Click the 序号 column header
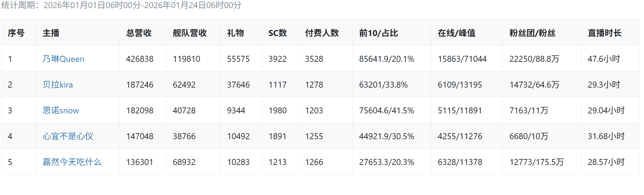 16,33
